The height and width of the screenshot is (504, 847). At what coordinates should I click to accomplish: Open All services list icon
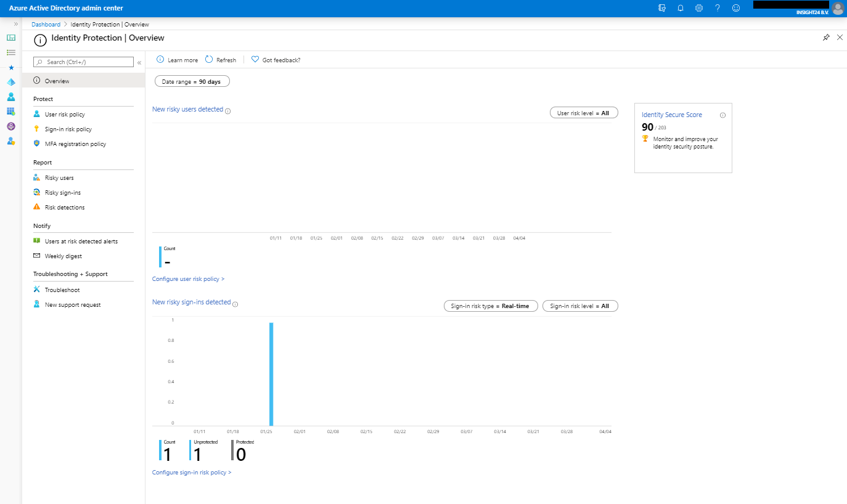point(10,52)
